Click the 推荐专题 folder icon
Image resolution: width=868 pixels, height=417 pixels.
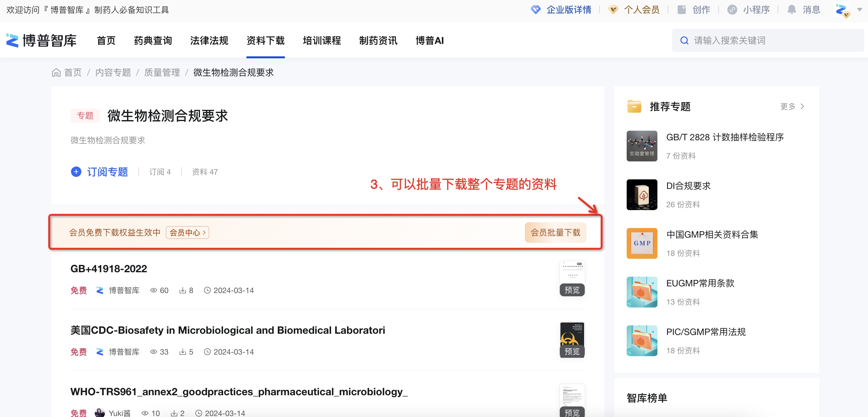coord(634,107)
